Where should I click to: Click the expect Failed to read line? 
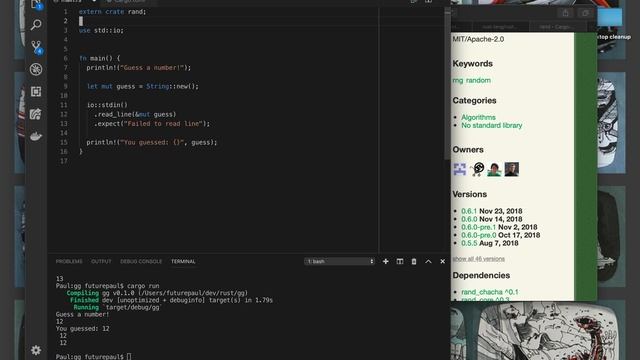point(152,124)
